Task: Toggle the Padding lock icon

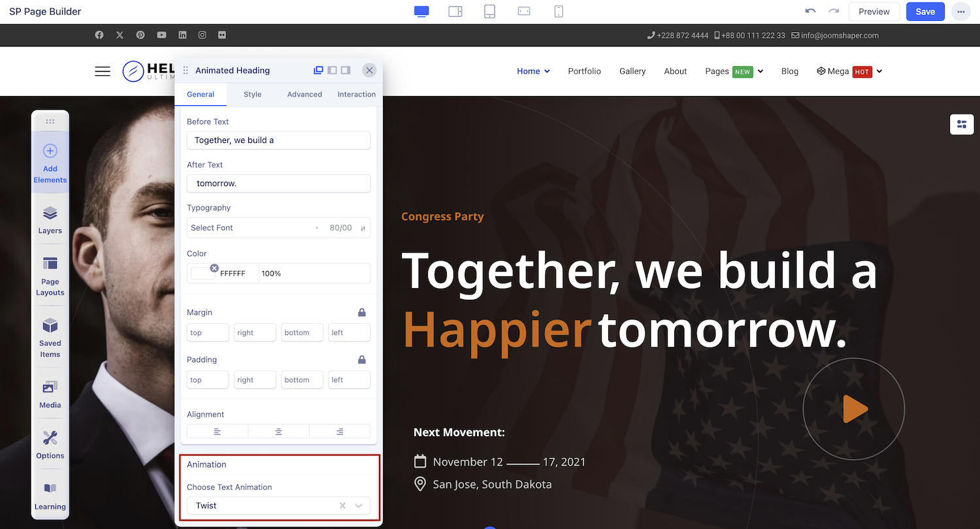Action: point(362,359)
